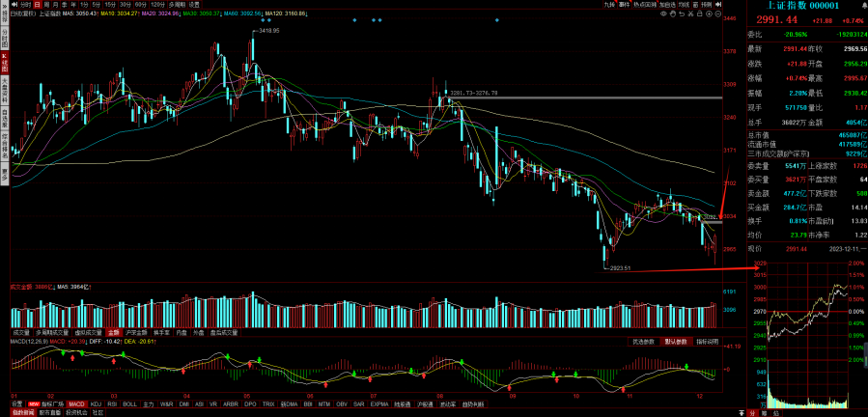This screenshot has height=417, width=868.
Task: Select the 成交量 volume tab
Action: (x=21, y=333)
